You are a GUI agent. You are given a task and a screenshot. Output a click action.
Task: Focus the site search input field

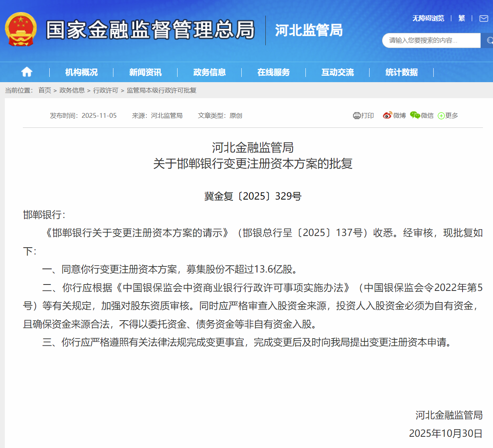(x=431, y=40)
